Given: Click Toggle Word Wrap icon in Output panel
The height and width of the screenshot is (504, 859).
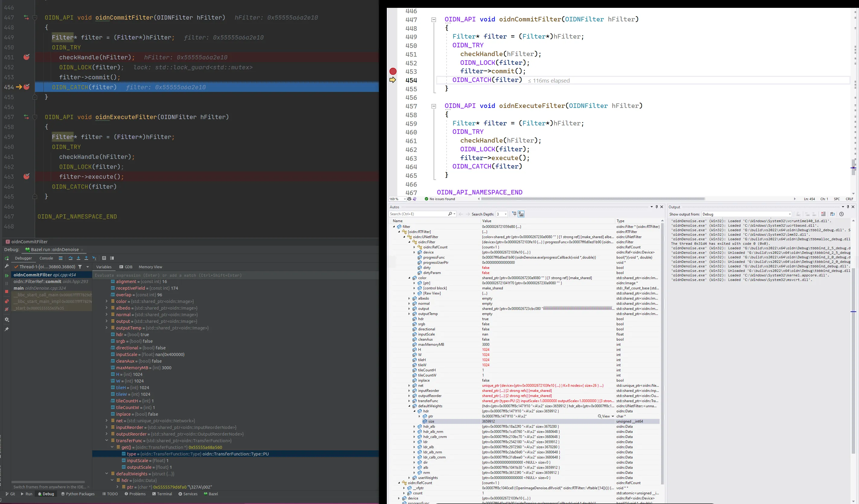Looking at the screenshot, I should click(x=832, y=214).
